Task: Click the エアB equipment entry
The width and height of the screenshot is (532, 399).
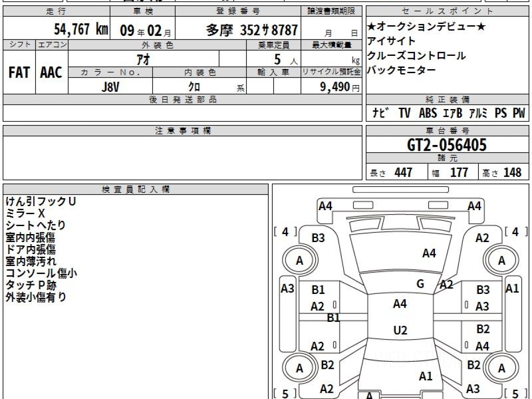Action: [453, 113]
